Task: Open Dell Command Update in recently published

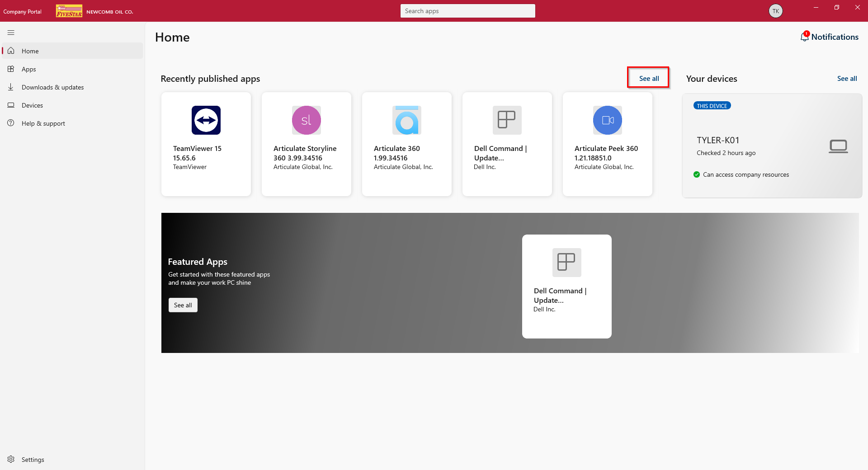Action: [507, 144]
